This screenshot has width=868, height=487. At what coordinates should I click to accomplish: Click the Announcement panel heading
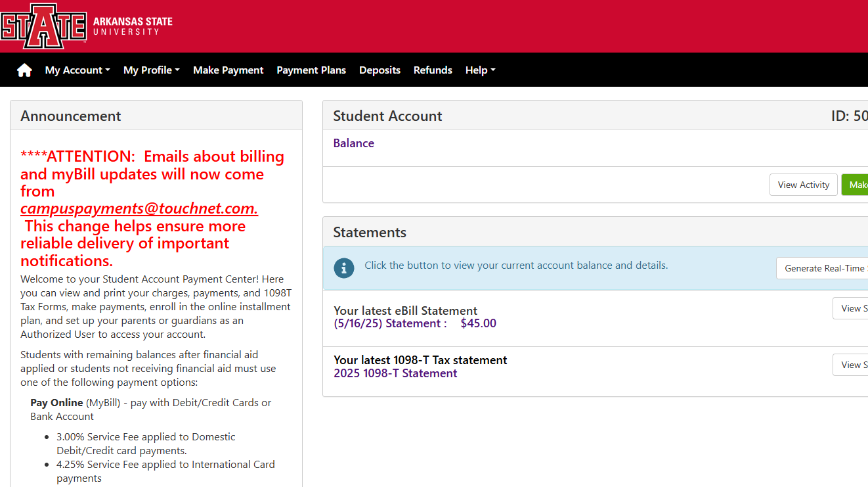tap(71, 116)
